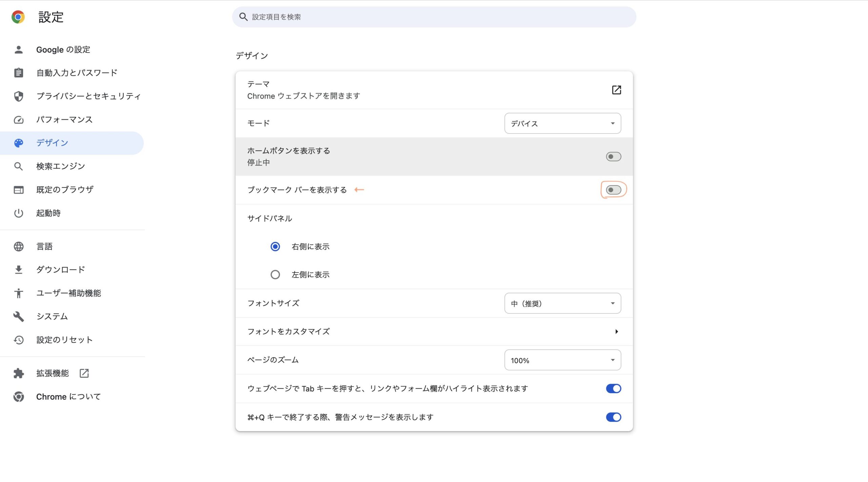Disable Tab キー highlight toggle
The image size is (868, 482).
(613, 388)
